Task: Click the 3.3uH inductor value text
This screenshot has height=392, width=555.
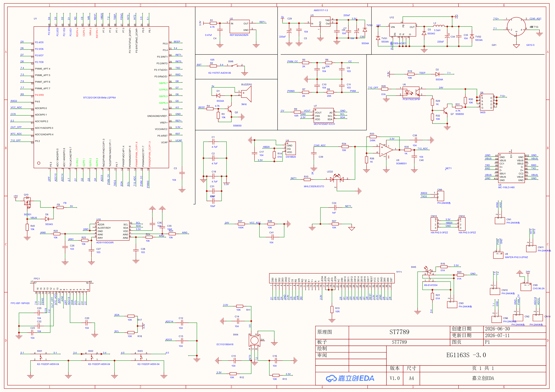Action: [x=437, y=30]
